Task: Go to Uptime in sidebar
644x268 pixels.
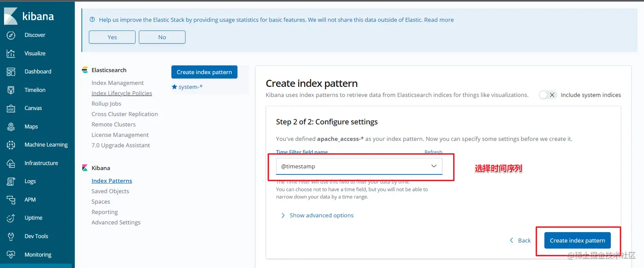Action: pyautogui.click(x=34, y=218)
